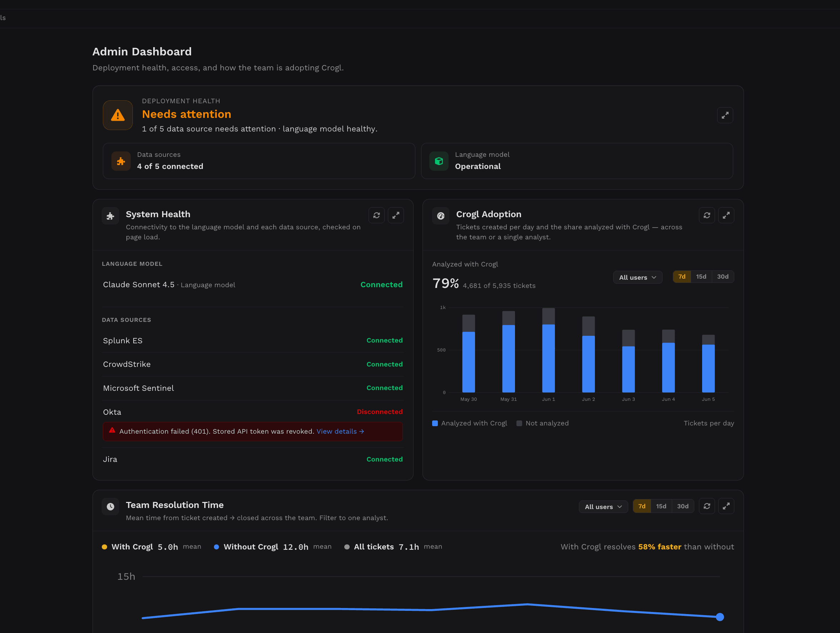840x633 pixels.
Task: Click the Team Resolution Time clock icon
Action: tap(110, 507)
